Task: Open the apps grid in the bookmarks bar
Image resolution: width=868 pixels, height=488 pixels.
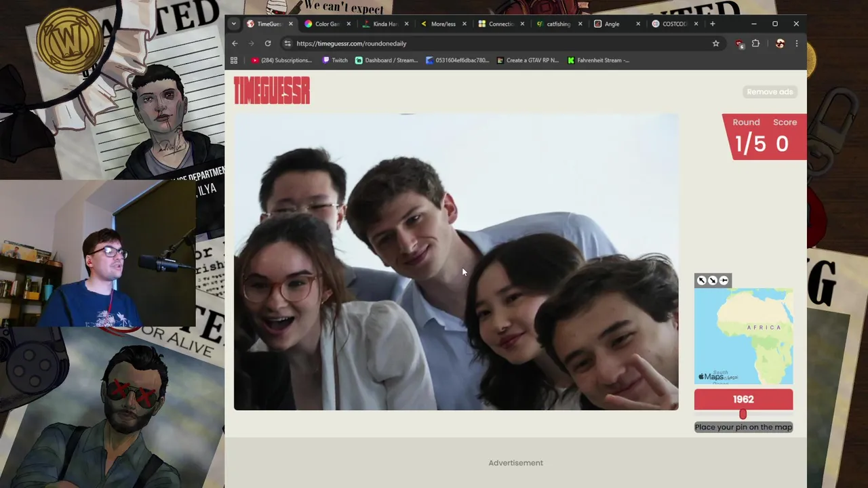Action: (x=234, y=60)
